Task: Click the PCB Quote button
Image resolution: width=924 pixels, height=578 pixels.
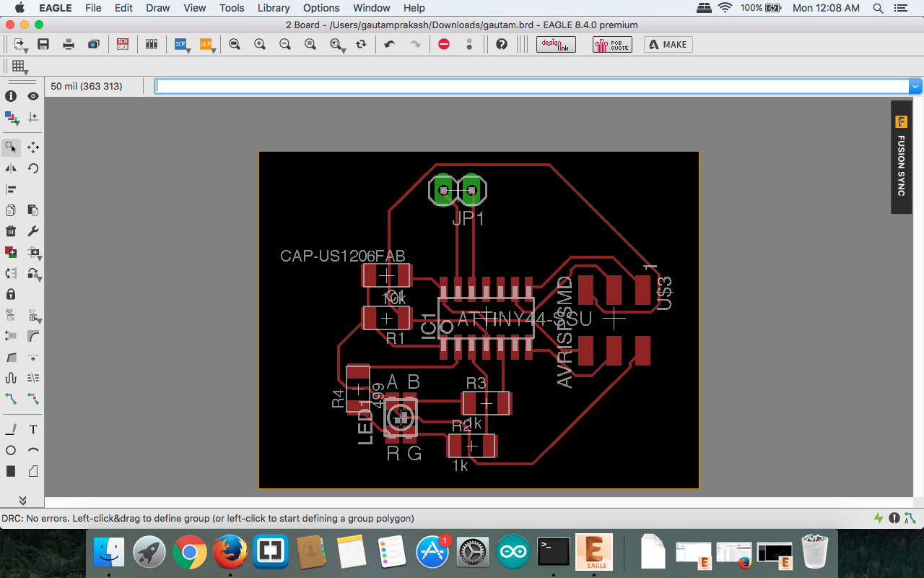Action: pyautogui.click(x=612, y=45)
